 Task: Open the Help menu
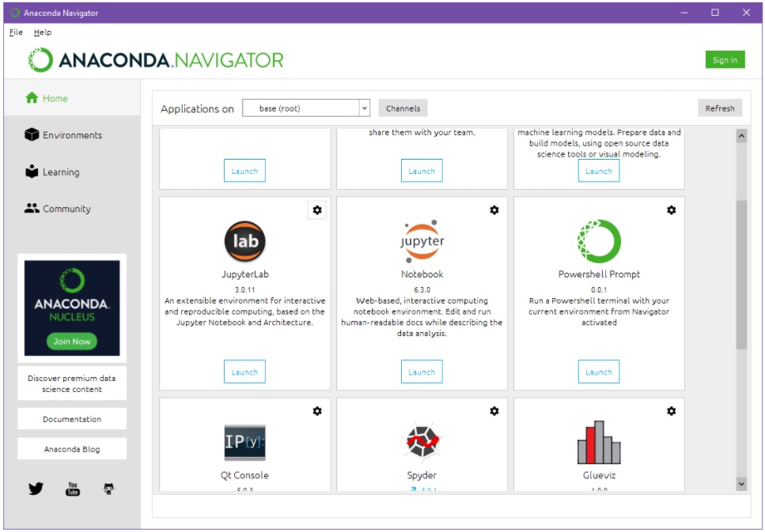[x=43, y=32]
